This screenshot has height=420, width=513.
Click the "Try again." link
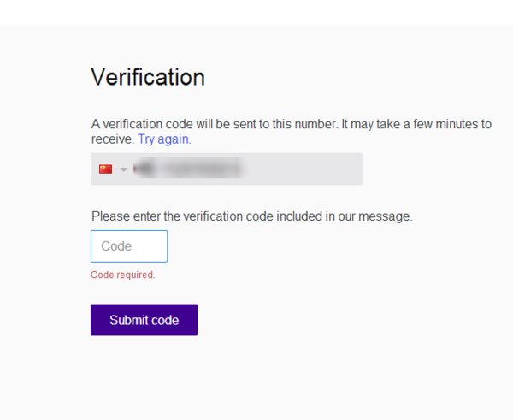click(164, 139)
